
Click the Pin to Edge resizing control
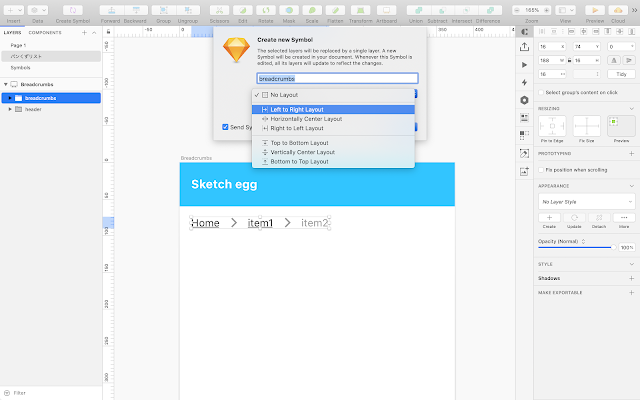pyautogui.click(x=552, y=126)
